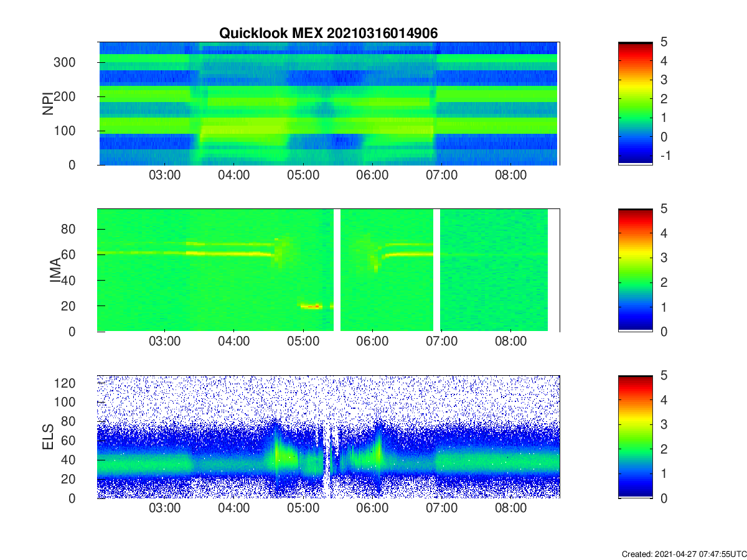This screenshot has width=747, height=560.
Task: Click the ELS spectrogram plot area
Action: pos(328,437)
